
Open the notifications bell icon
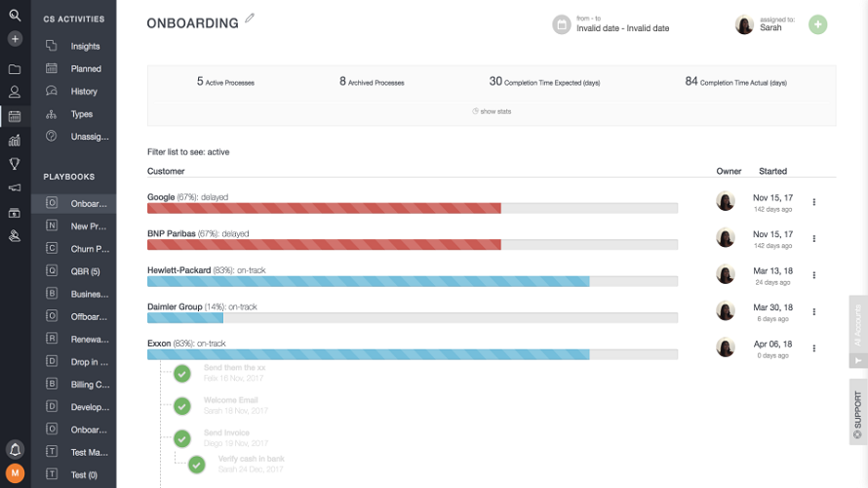click(15, 449)
